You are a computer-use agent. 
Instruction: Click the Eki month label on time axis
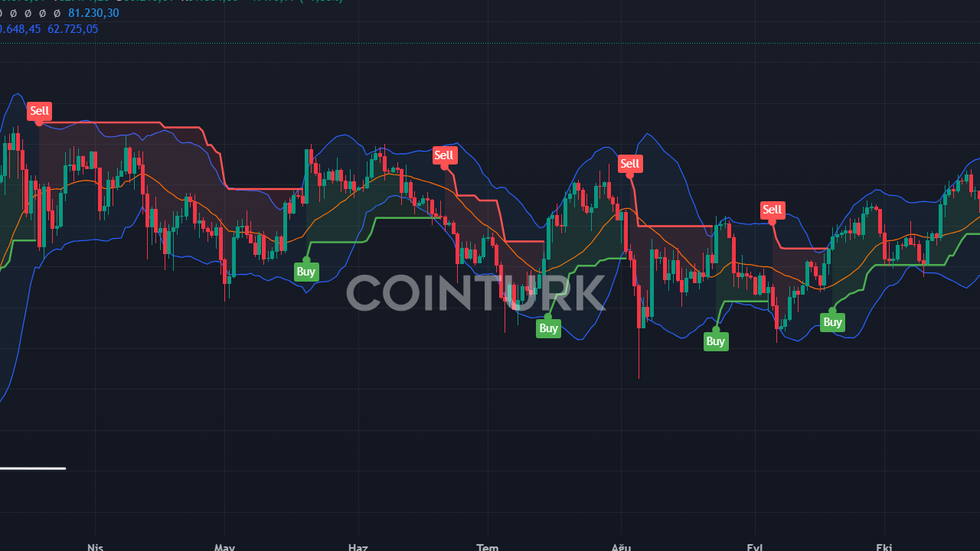884,546
